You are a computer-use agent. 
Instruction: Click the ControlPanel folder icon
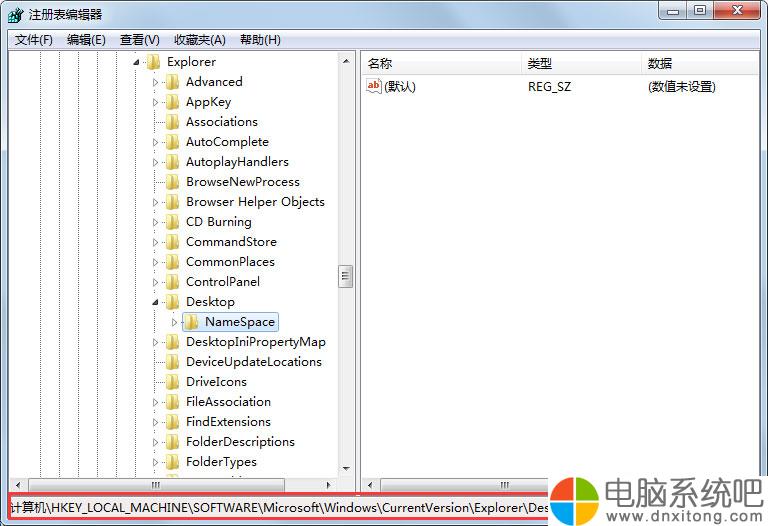point(172,282)
